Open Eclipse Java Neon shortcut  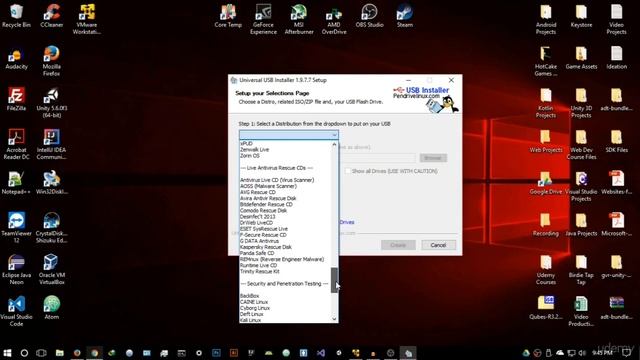[x=16, y=269]
